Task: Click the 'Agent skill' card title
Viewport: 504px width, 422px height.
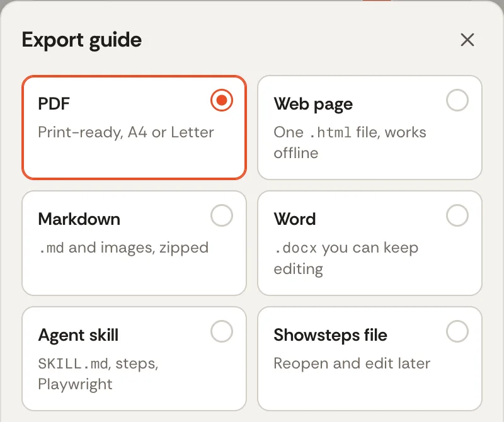Action: (78, 335)
